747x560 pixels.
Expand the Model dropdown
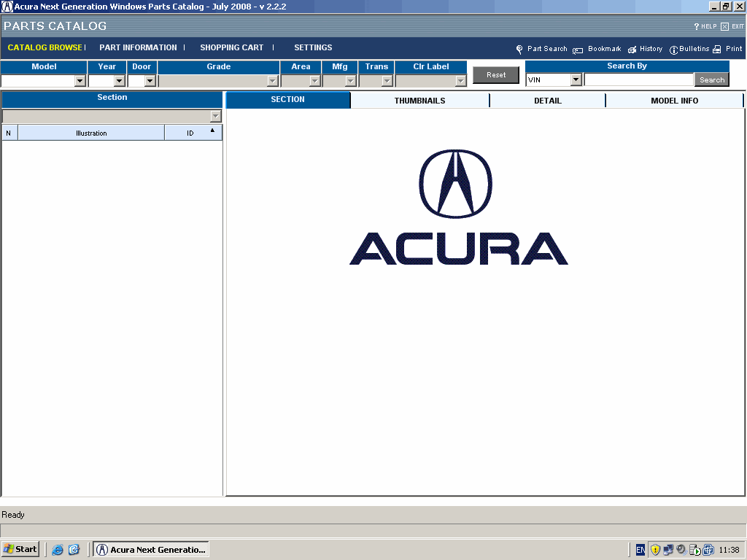pos(80,81)
